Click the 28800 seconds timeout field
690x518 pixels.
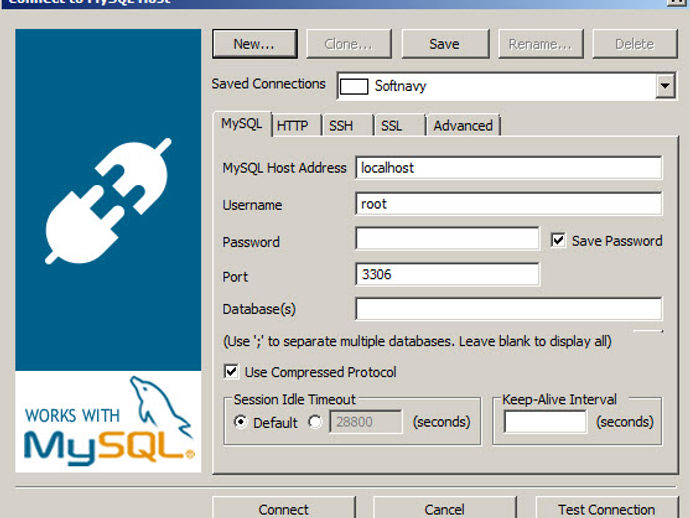(x=366, y=422)
